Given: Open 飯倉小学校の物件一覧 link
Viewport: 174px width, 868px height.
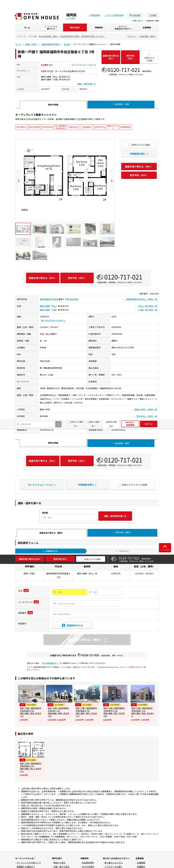Looking at the screenshot, I should [145, 409].
